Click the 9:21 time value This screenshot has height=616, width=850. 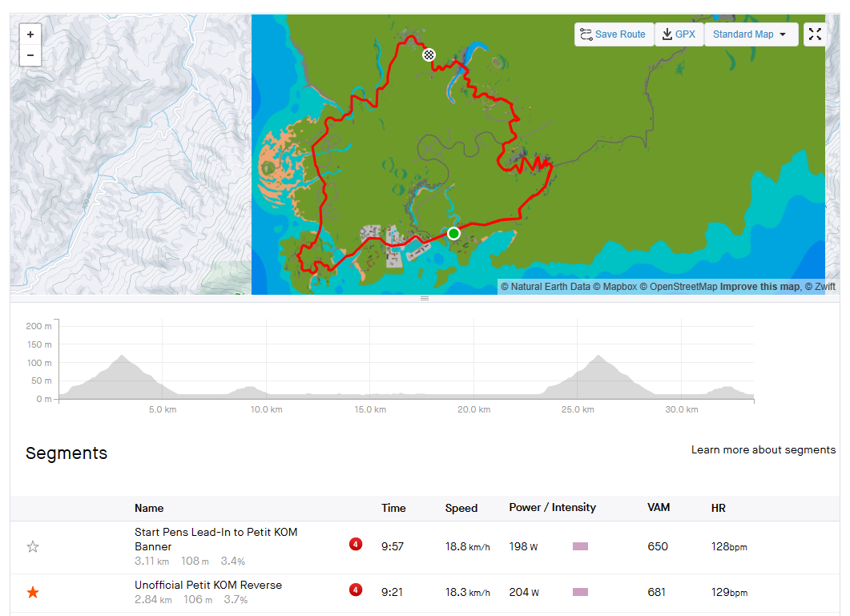392,592
